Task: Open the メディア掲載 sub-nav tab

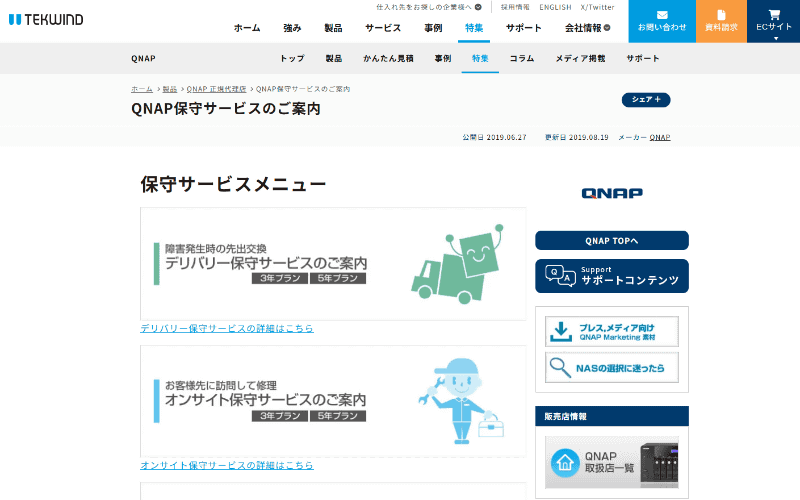Action: point(580,59)
